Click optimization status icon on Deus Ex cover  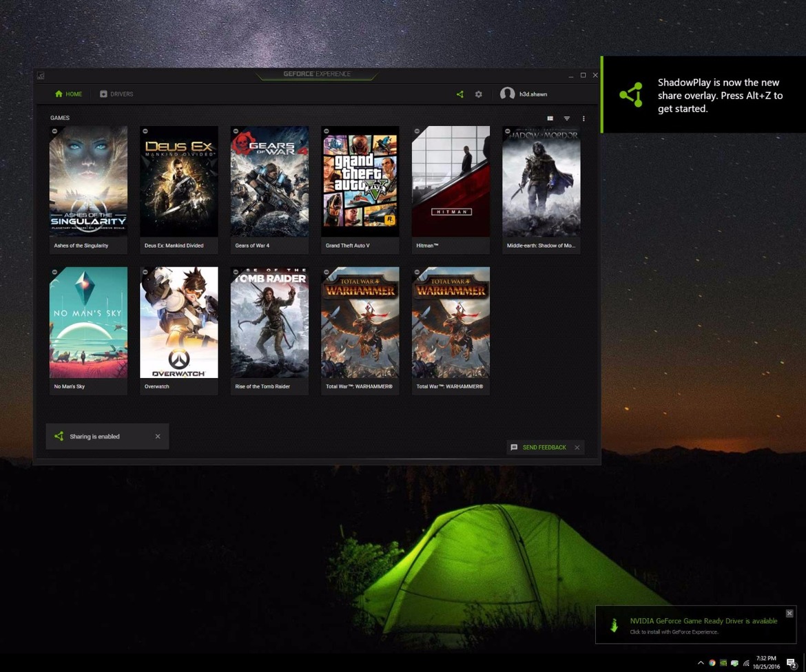(145, 131)
